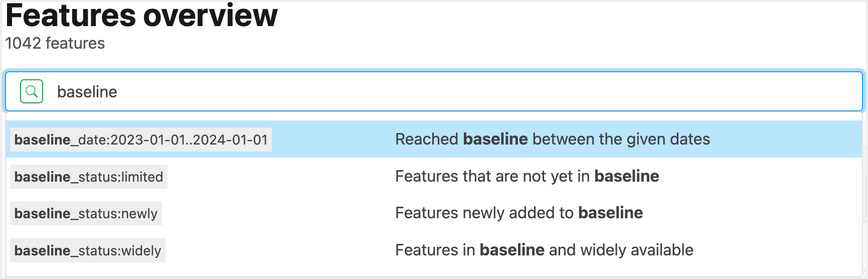
Task: Click the "1042 features" count text
Action: pos(55,43)
